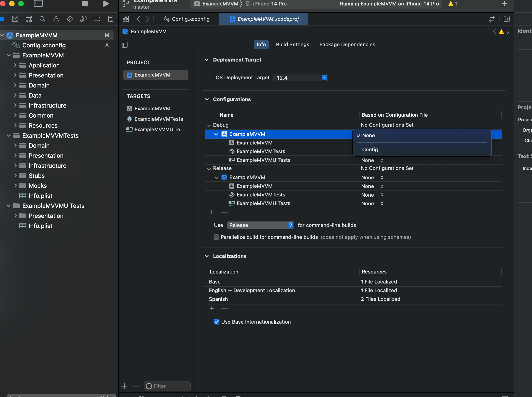Click the Stop button in toolbar

(x=85, y=4)
